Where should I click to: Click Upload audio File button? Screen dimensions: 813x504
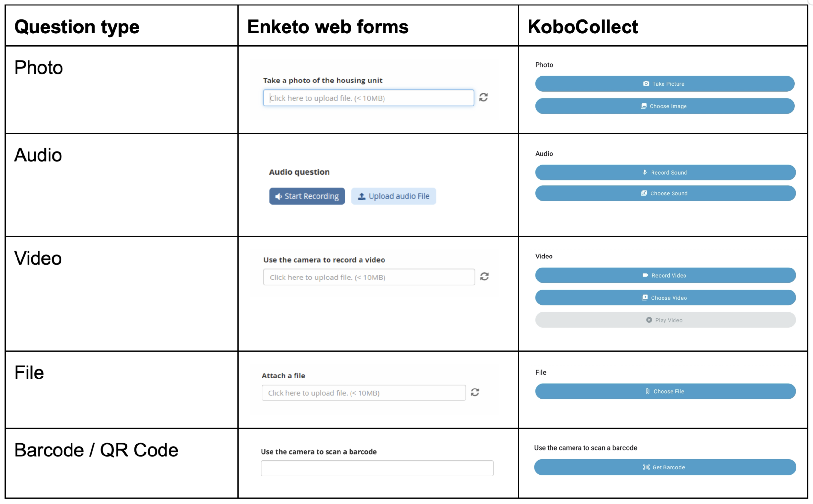(394, 196)
